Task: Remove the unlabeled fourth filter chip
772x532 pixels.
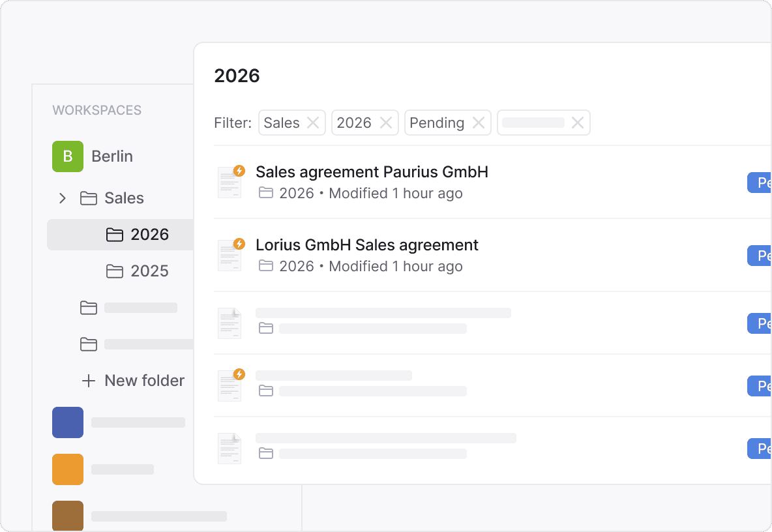Action: (x=578, y=123)
